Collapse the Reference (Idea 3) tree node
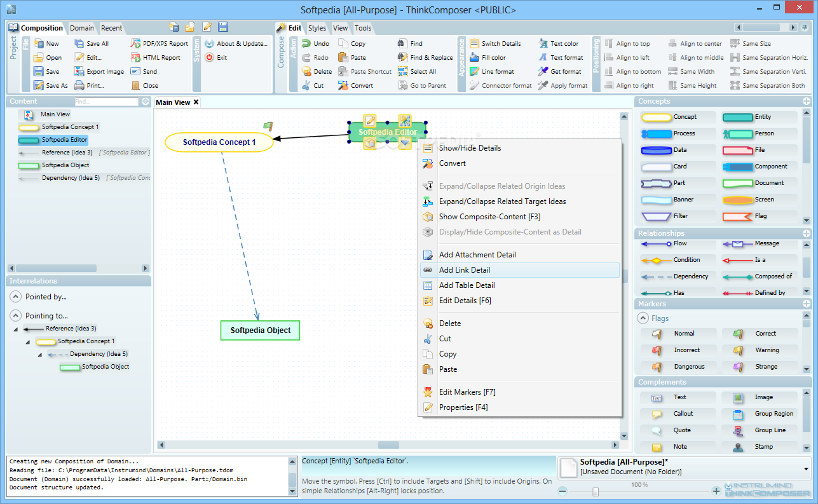Image resolution: width=818 pixels, height=504 pixels. coord(15,329)
